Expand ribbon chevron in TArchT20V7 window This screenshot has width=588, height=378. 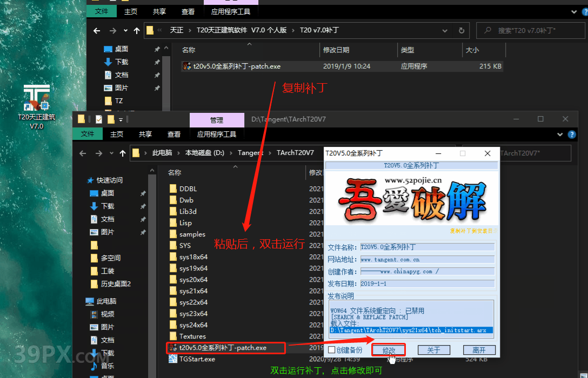(560, 134)
